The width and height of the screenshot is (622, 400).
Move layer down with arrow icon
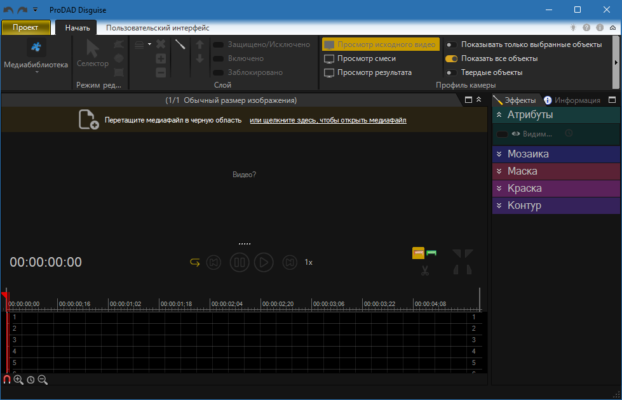pos(200,59)
